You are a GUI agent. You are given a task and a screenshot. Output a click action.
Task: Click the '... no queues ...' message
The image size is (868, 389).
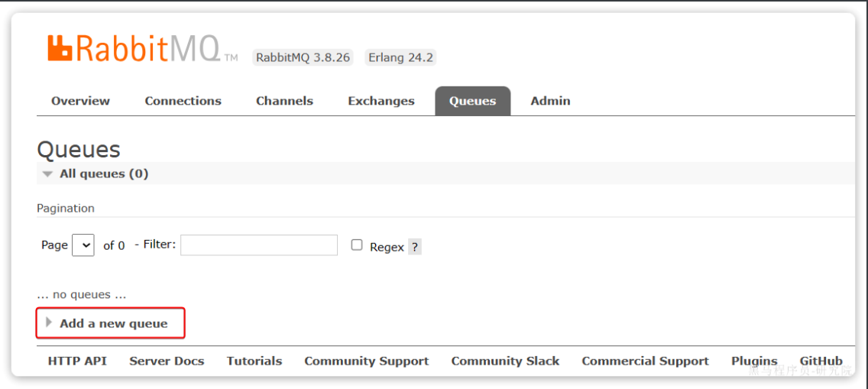pos(81,294)
